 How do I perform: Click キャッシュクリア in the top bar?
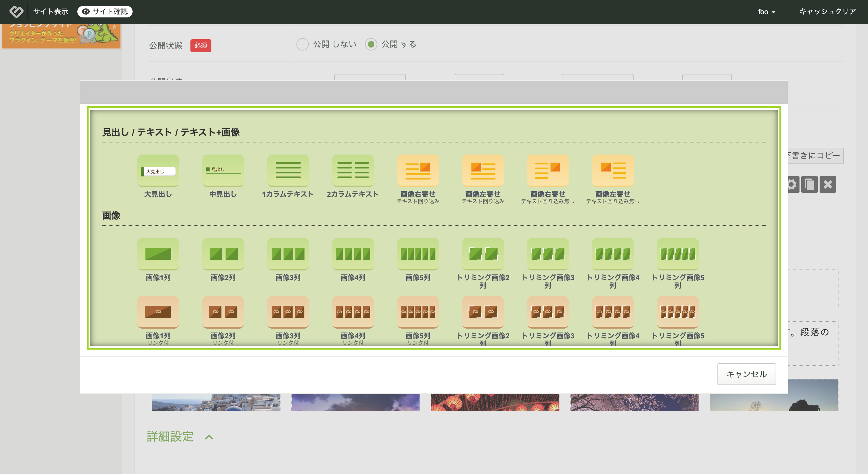828,12
